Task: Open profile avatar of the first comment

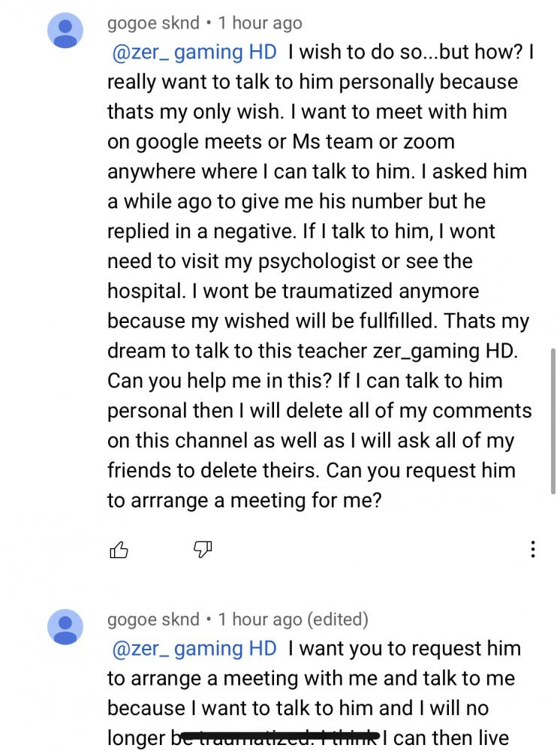Action: 65,31
